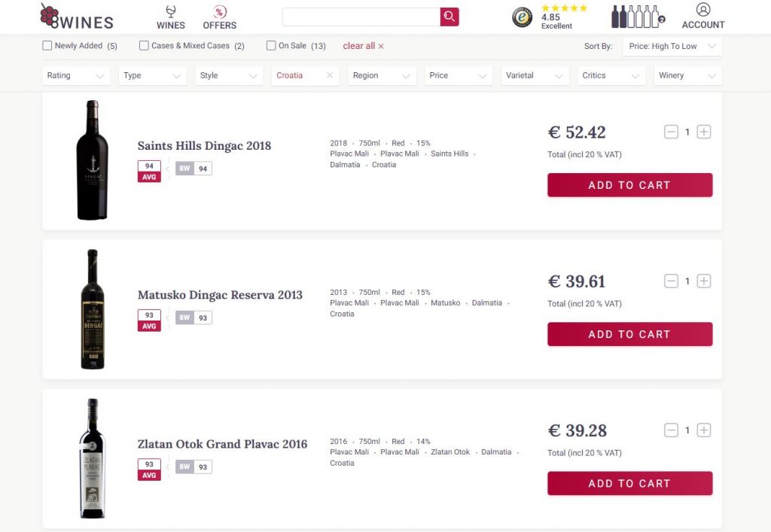Open the Wines glass icon menu
The width and height of the screenshot is (771, 532).
(x=171, y=18)
